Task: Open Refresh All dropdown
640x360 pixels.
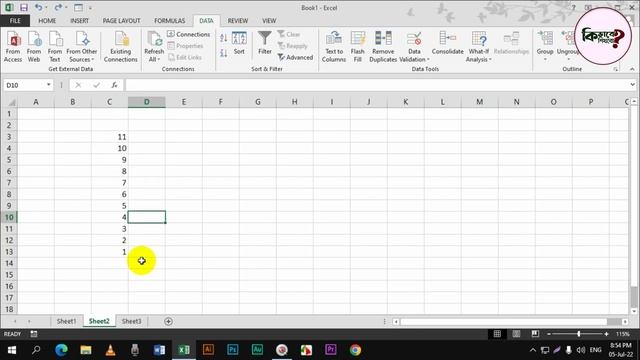Action: click(154, 47)
